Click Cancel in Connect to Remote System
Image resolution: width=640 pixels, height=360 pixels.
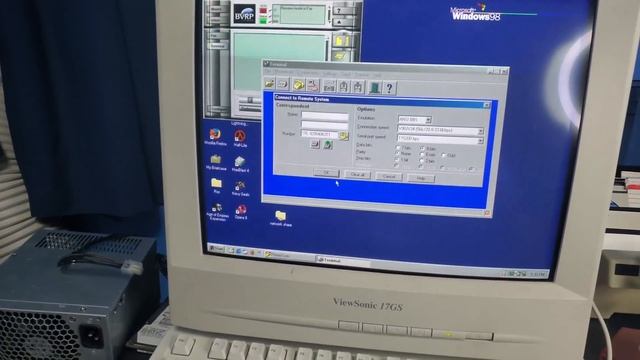(x=389, y=176)
